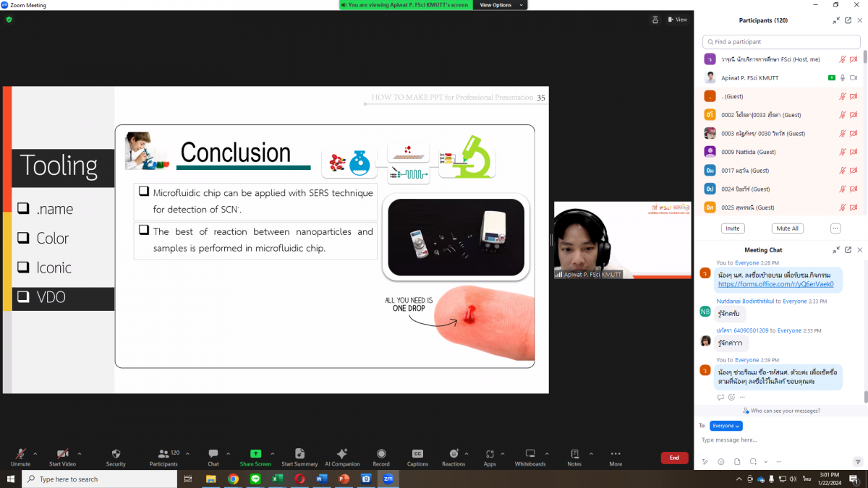Toggle video for 0009 Nattida (Guest)

pos(854,152)
